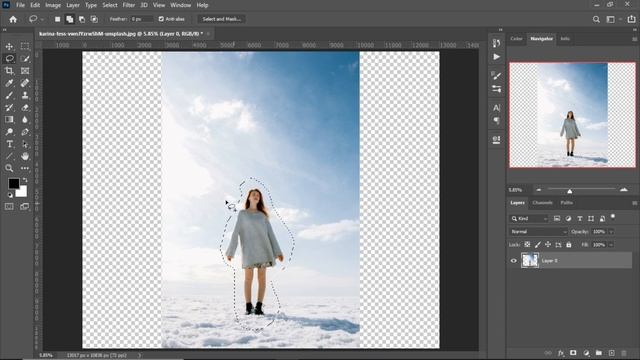Select the Crop tool
The image size is (640, 360).
click(9, 71)
